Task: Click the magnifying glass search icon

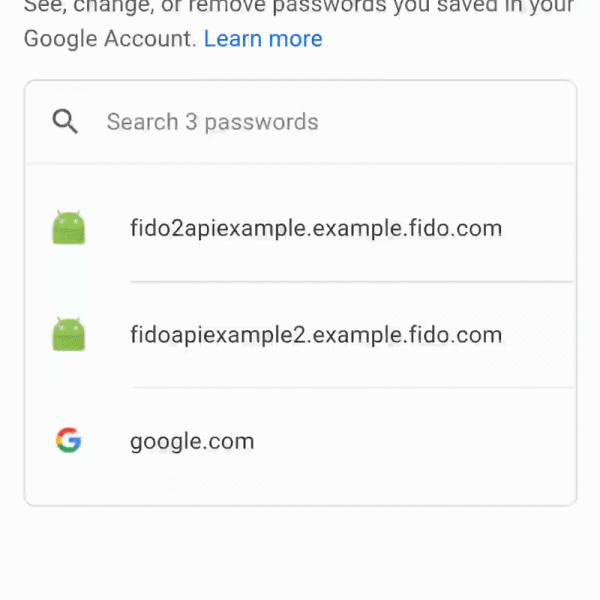Action: [x=66, y=122]
